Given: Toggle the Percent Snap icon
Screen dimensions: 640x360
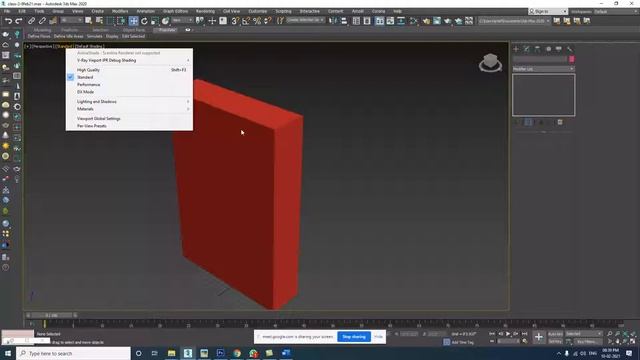Looking at the screenshot, I should tap(257, 20).
